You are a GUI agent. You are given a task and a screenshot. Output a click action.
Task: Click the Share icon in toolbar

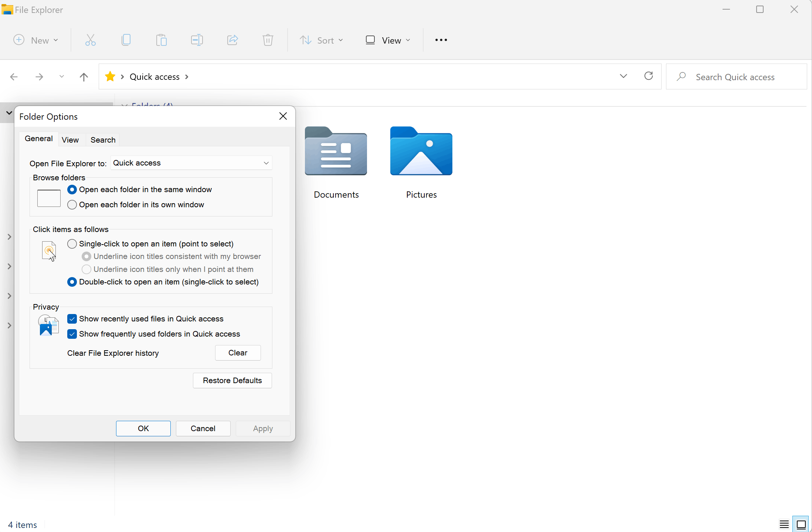pyautogui.click(x=232, y=40)
